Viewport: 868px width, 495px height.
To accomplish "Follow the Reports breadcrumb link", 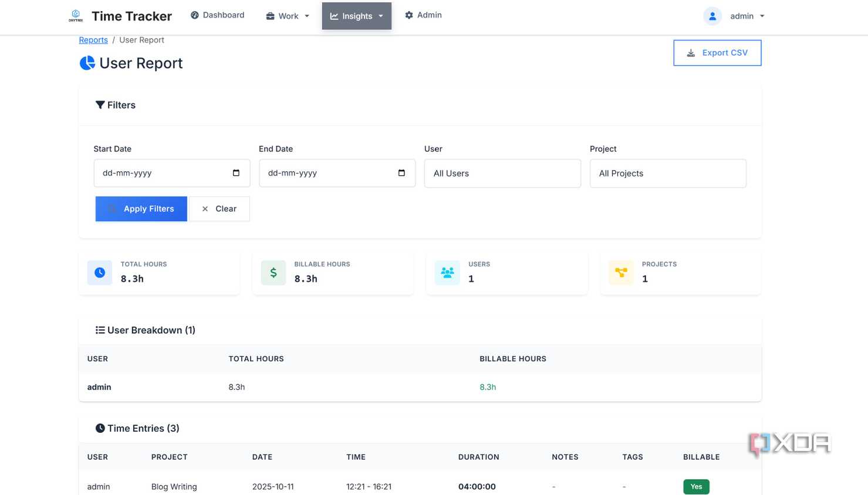I will coord(93,40).
